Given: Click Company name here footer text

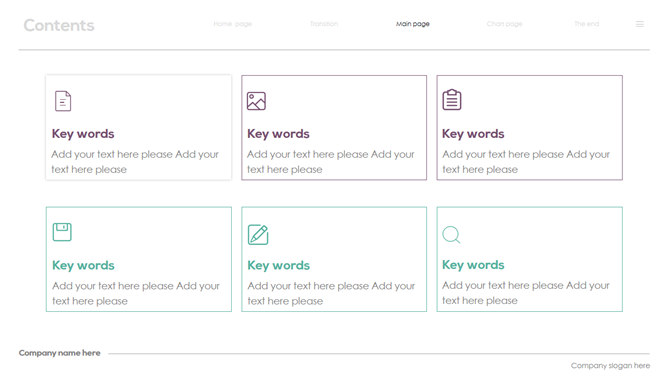Looking at the screenshot, I should pyautogui.click(x=60, y=353).
